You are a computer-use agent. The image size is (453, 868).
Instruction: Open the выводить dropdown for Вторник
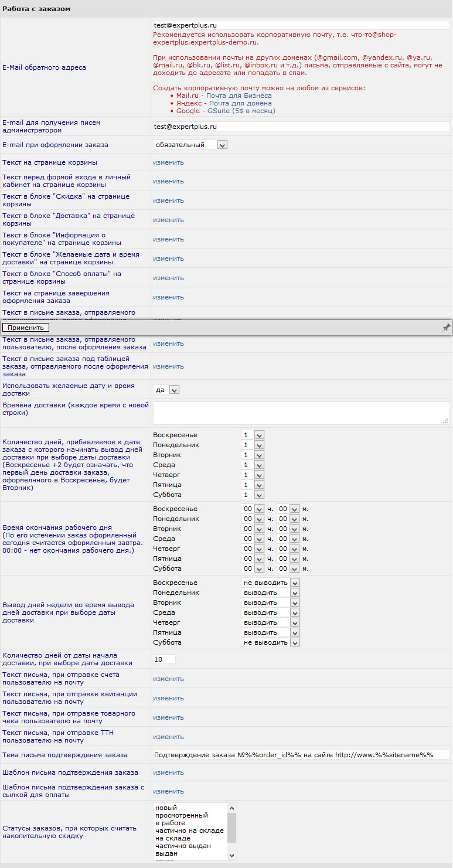point(271,603)
